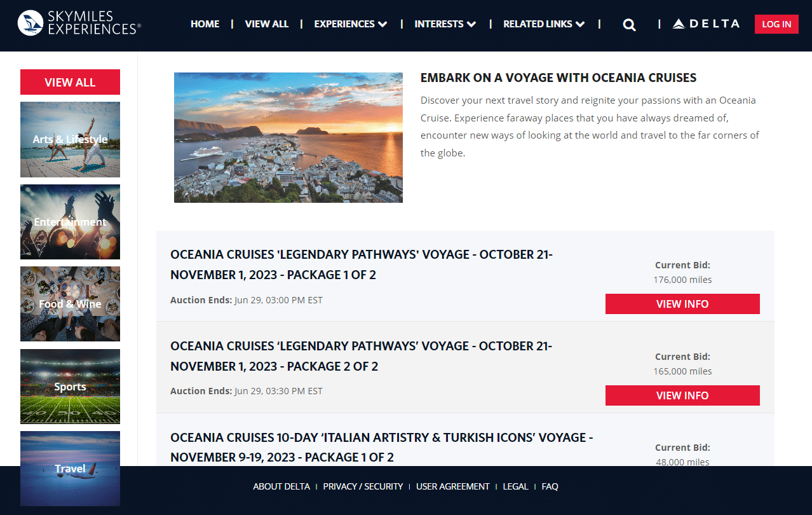
Task: Click the red View All sidebar button
Action: click(70, 82)
